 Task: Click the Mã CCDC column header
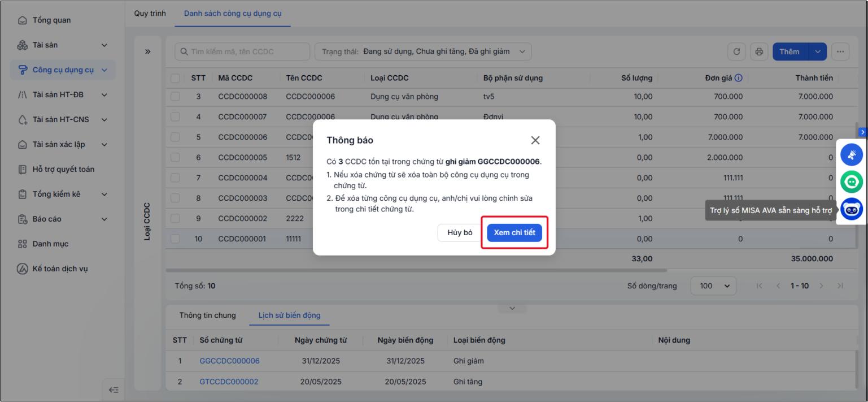(x=235, y=78)
